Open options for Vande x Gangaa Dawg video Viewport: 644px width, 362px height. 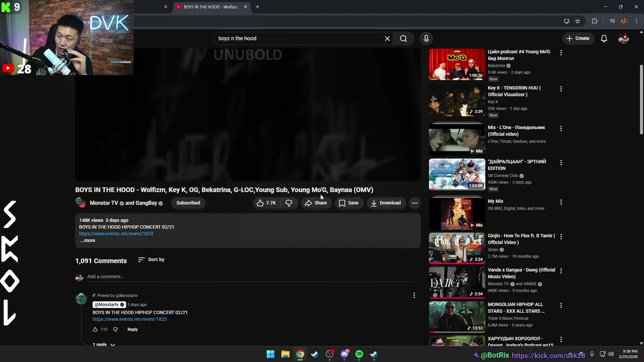click(561, 270)
